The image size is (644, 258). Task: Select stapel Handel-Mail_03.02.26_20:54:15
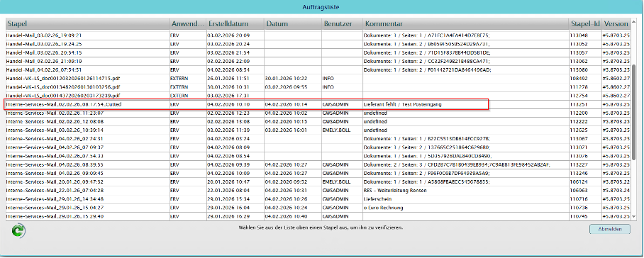tap(44, 52)
